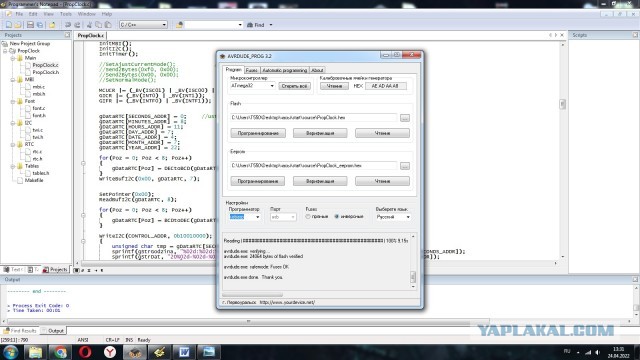Open the arrow next to Find button
This screenshot has width=640, height=360.
[271, 25]
